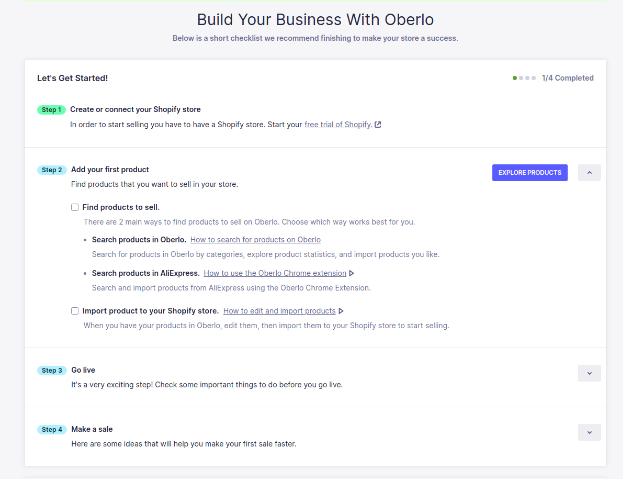Click external link icon after Shopify trial

pyautogui.click(x=377, y=125)
